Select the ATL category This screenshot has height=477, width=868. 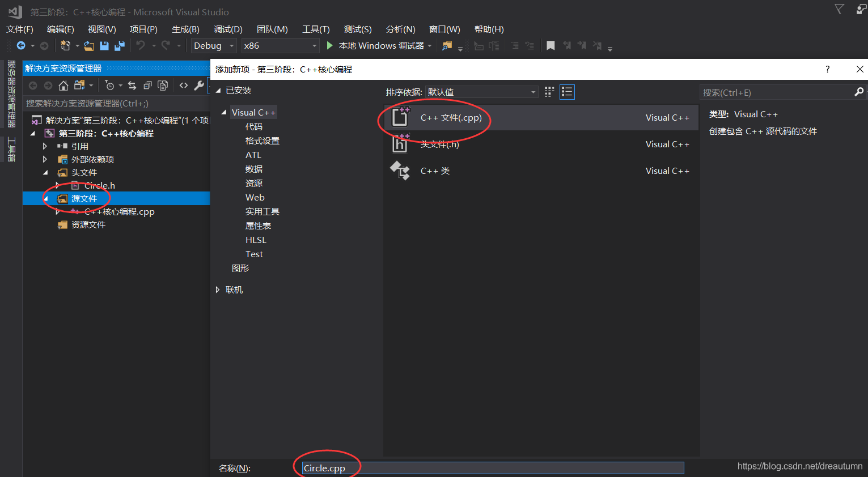(x=253, y=155)
